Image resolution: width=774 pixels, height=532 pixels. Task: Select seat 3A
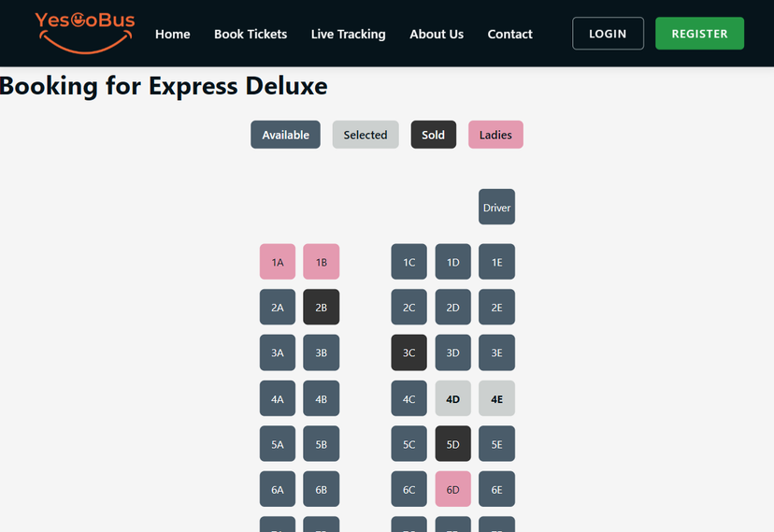pos(278,352)
